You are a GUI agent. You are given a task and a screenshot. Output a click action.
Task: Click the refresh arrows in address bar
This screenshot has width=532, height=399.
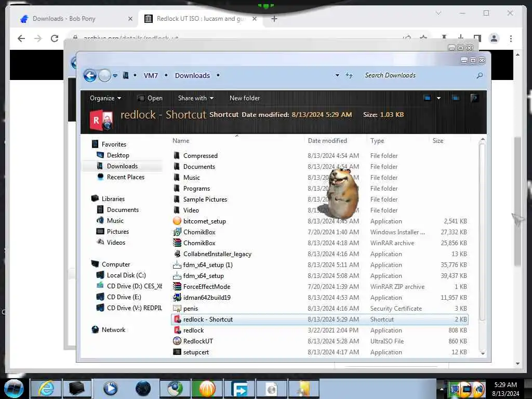[349, 75]
